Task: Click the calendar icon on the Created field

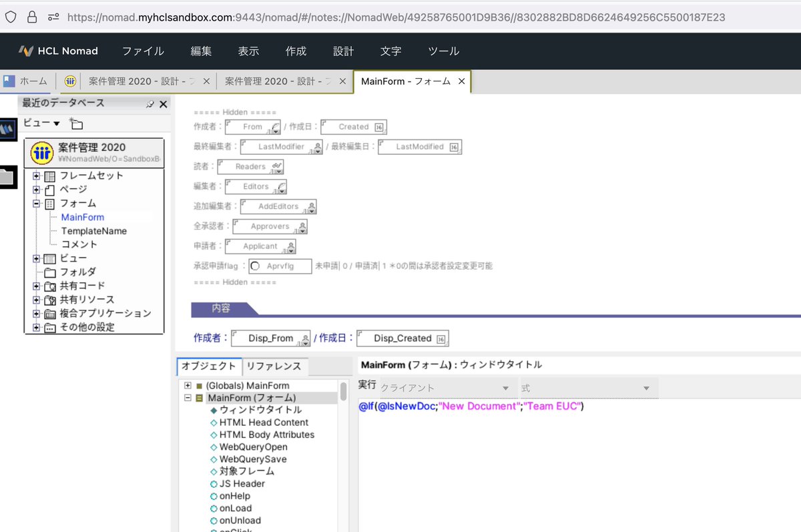Action: click(x=377, y=126)
